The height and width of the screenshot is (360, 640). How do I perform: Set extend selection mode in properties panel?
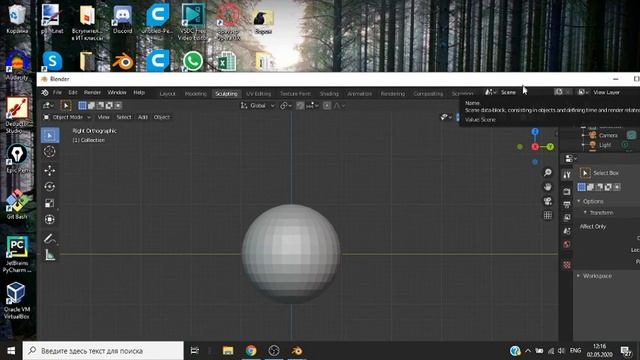coord(590,187)
